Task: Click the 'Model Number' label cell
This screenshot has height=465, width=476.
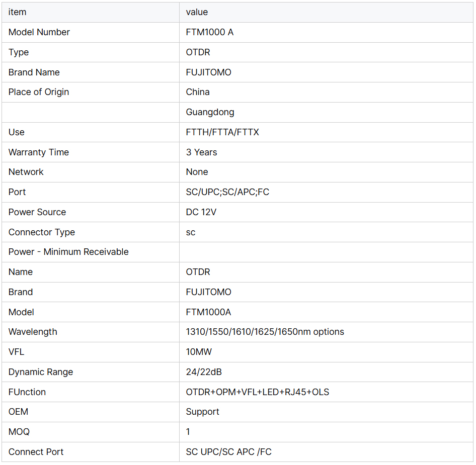Action: (x=39, y=32)
